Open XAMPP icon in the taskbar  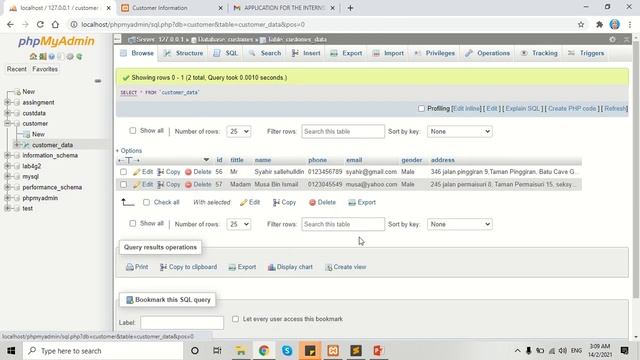click(x=333, y=351)
